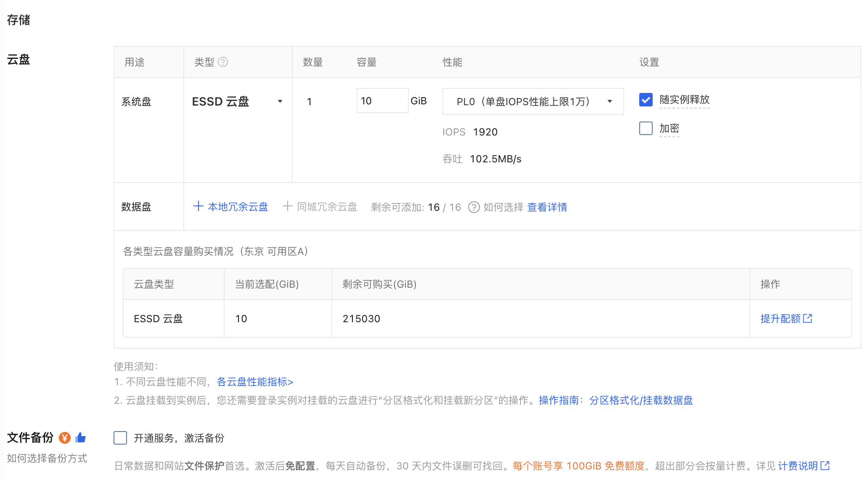This screenshot has width=868, height=482.
Task: Click the blue thumbs-up icon by 文件备份
Action: [x=81, y=438]
